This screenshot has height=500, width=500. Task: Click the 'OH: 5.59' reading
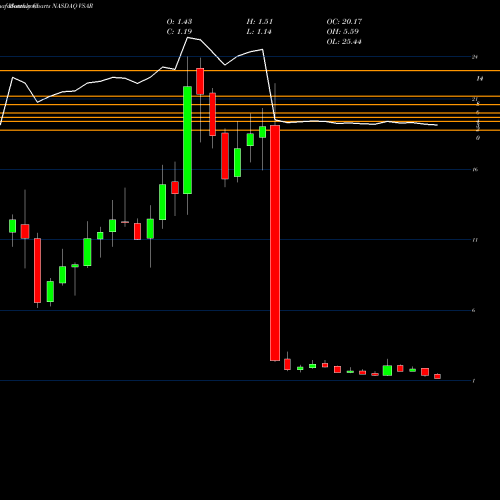(x=342, y=32)
